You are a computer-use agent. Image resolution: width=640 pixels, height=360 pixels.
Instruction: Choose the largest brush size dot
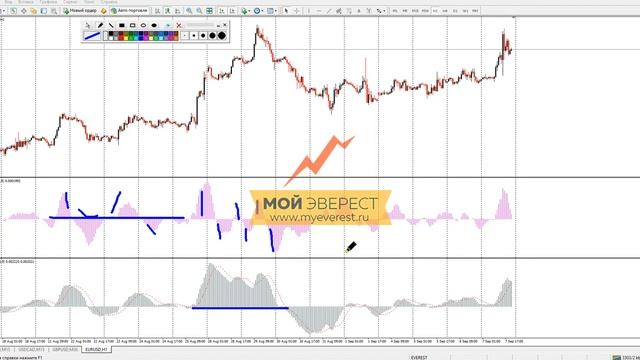click(x=222, y=36)
